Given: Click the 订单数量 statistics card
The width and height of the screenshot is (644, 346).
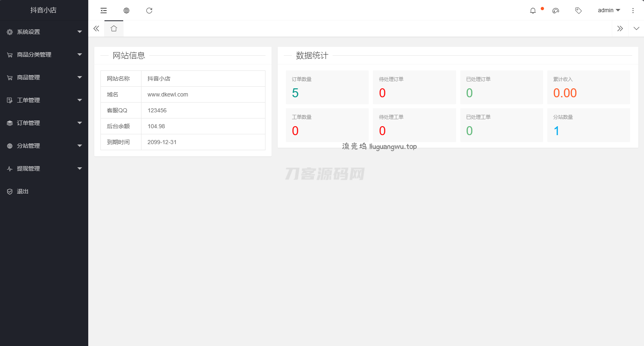Looking at the screenshot, I should (x=327, y=87).
